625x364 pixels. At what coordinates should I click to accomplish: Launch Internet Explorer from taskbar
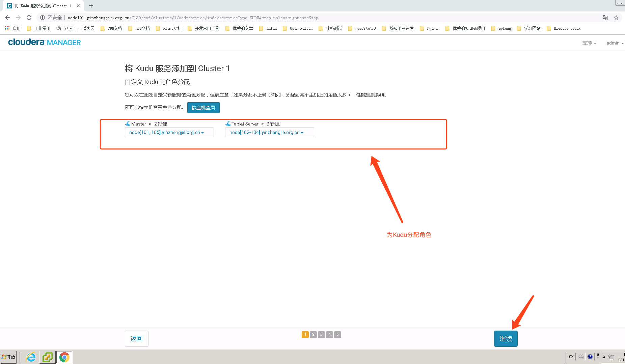[x=31, y=357]
